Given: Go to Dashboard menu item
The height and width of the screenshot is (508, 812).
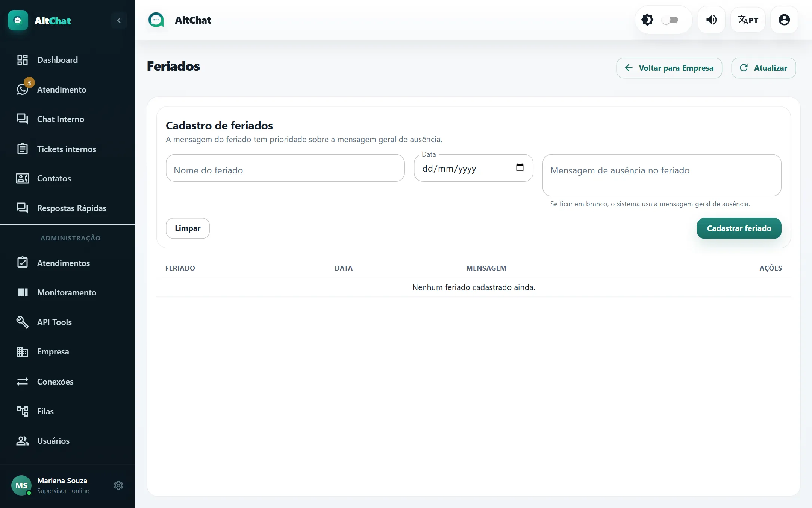Looking at the screenshot, I should tap(68, 60).
